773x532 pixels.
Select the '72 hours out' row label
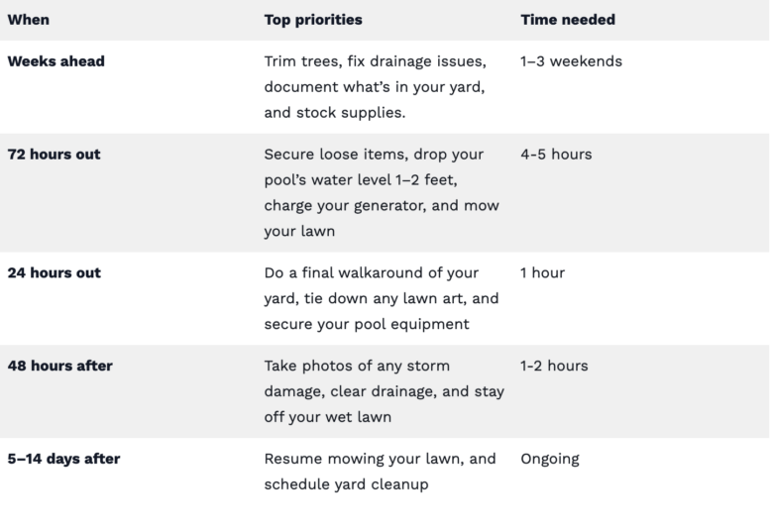click(x=54, y=155)
